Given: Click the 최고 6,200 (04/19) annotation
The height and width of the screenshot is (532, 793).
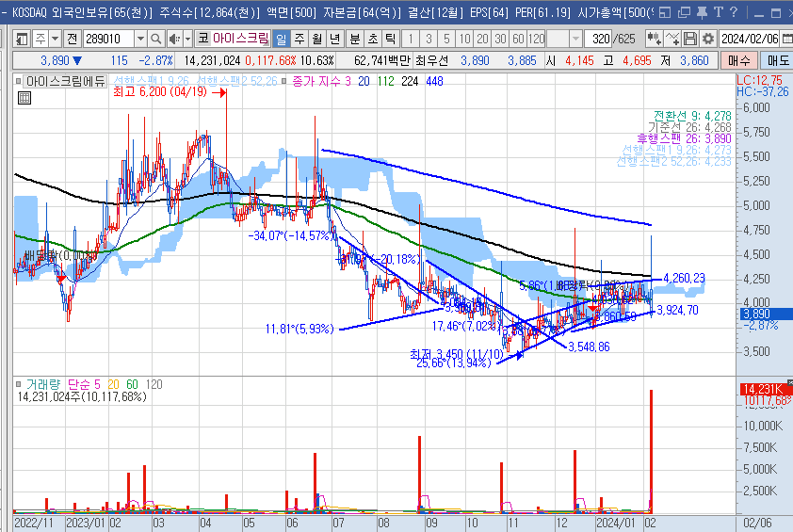Looking at the screenshot, I should pyautogui.click(x=160, y=92).
